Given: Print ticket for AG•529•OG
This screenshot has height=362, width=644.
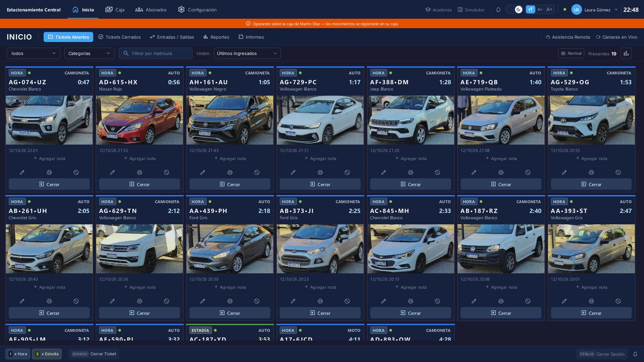Looking at the screenshot, I should click(x=591, y=172).
